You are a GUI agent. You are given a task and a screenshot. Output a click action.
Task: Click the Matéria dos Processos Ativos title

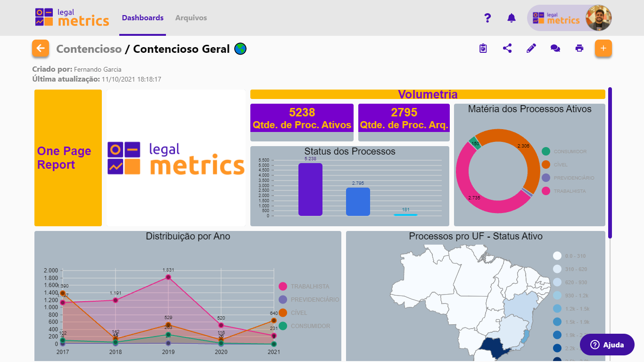(x=530, y=109)
